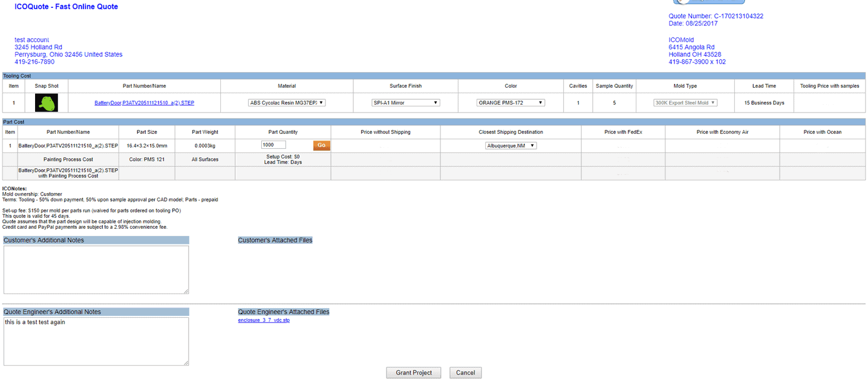Expand the ORANGE PMS-172 color dropdown
This screenshot has width=868, height=388.
point(511,103)
